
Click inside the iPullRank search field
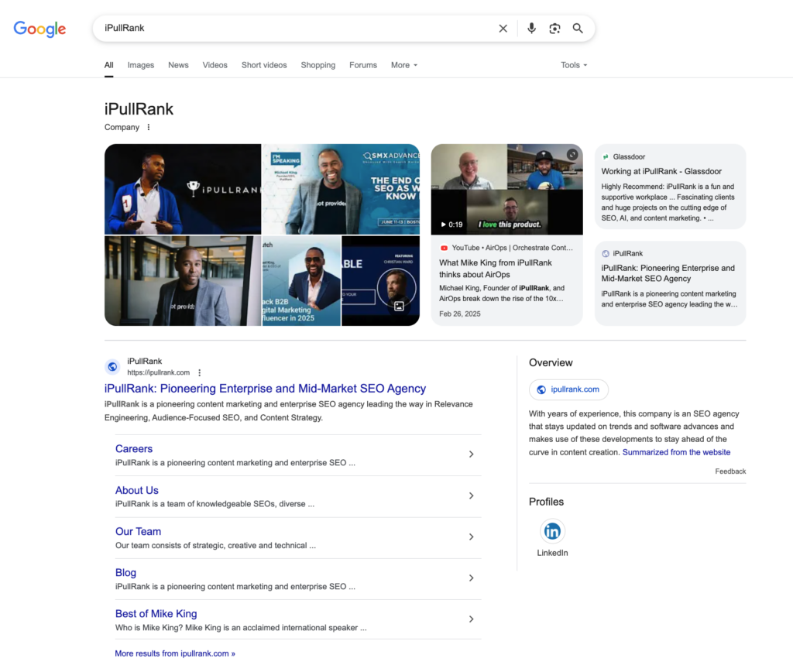pyautogui.click(x=294, y=29)
